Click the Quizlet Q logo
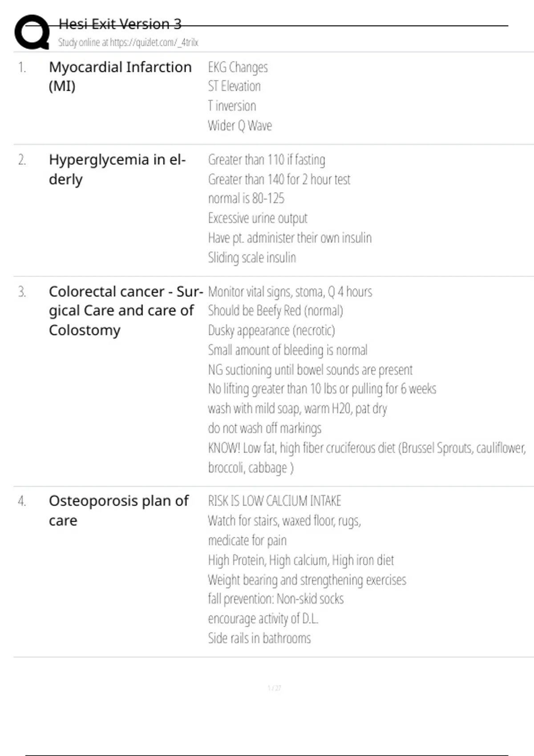Image resolution: width=534 pixels, height=756 pixels. (32, 32)
